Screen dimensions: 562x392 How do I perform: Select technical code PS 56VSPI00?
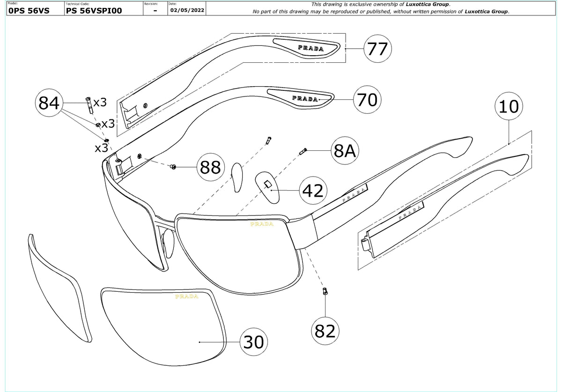[x=94, y=10]
